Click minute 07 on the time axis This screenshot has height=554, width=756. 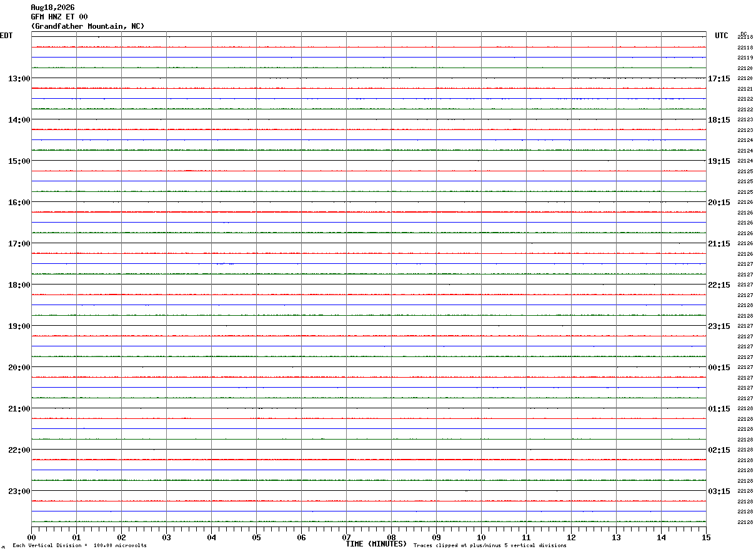[346, 537]
